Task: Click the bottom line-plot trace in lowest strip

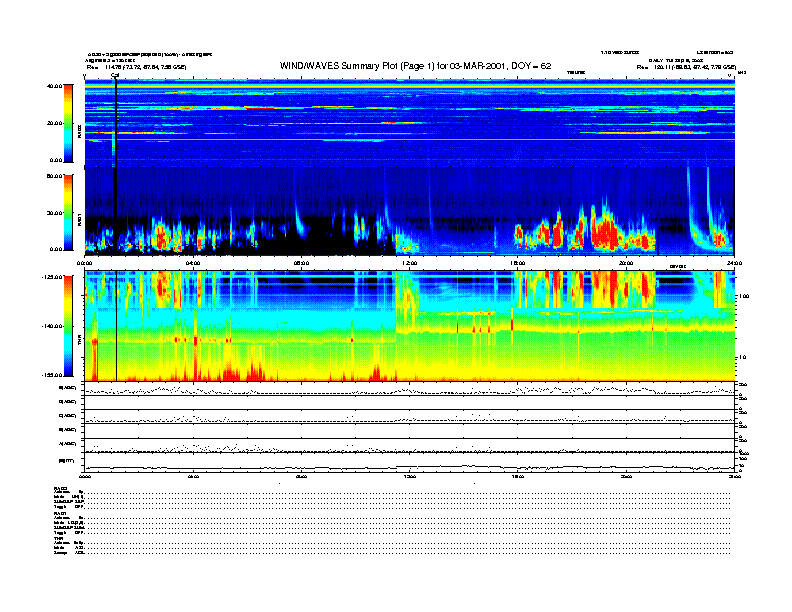Action: coord(409,467)
